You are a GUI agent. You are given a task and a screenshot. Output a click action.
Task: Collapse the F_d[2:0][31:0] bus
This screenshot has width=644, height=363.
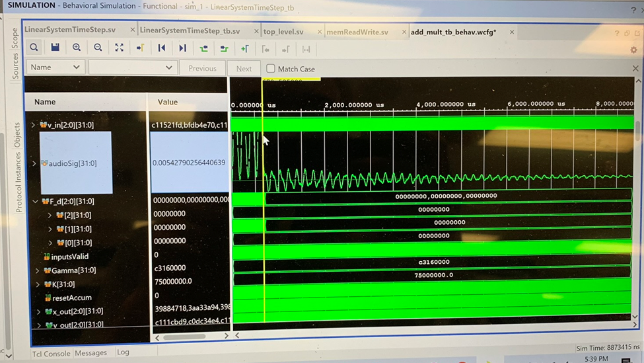36,202
